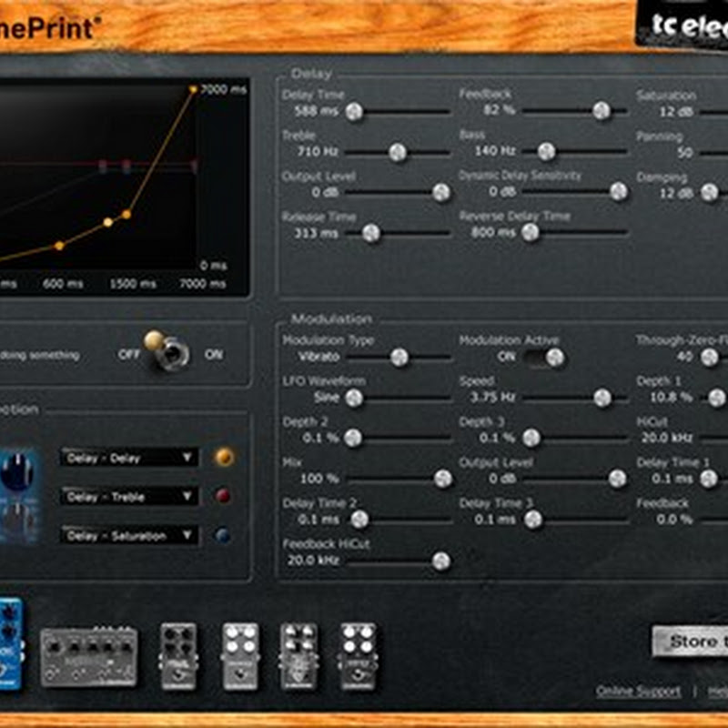Click the orange LED next to Delay - Delay
Image resolution: width=728 pixels, height=728 pixels.
(x=224, y=458)
